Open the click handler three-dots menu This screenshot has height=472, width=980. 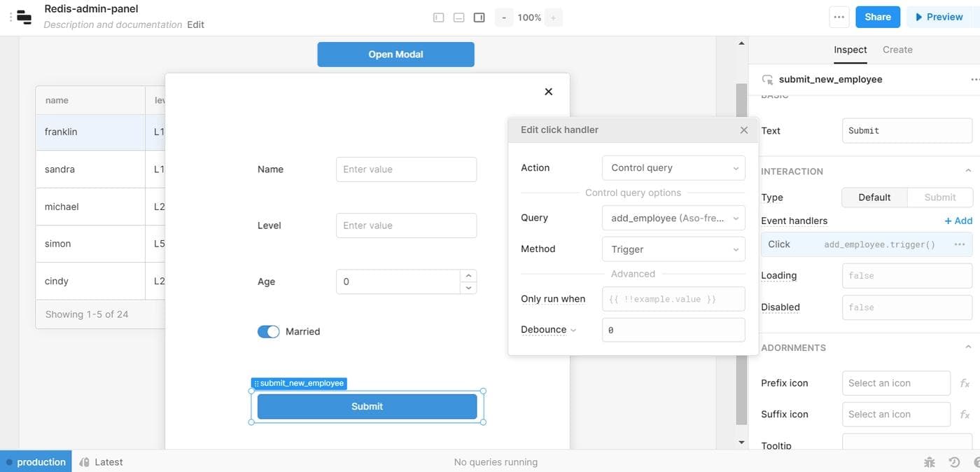coord(960,244)
